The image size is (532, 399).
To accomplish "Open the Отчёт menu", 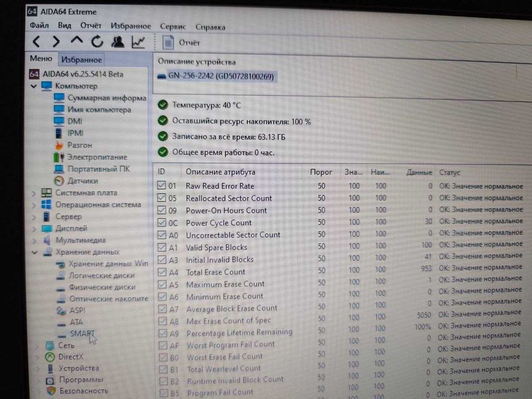I will [x=91, y=26].
